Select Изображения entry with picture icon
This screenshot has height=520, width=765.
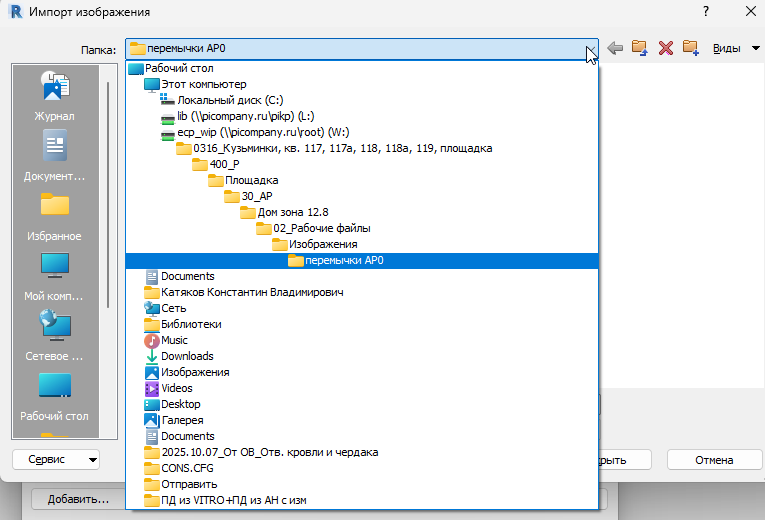pyautogui.click(x=362, y=373)
